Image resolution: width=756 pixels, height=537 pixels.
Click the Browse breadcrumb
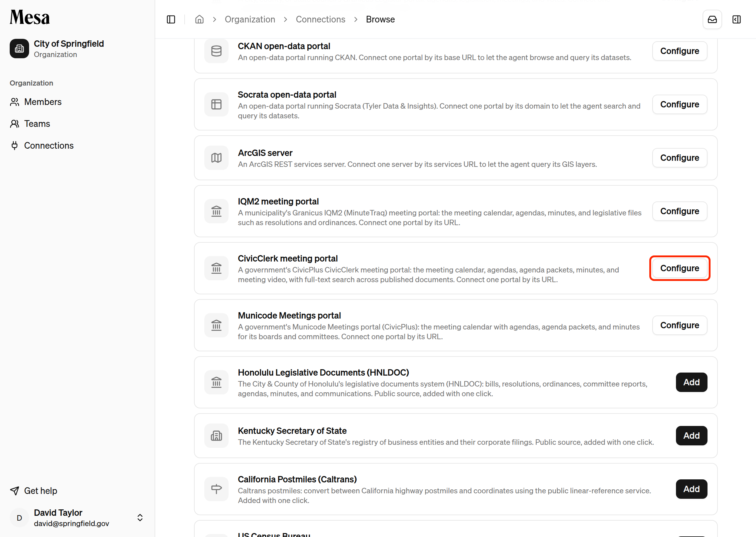[380, 19]
